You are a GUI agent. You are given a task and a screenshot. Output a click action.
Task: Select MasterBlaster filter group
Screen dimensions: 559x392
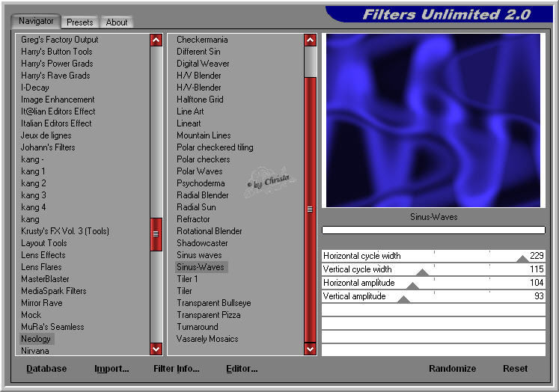46,279
